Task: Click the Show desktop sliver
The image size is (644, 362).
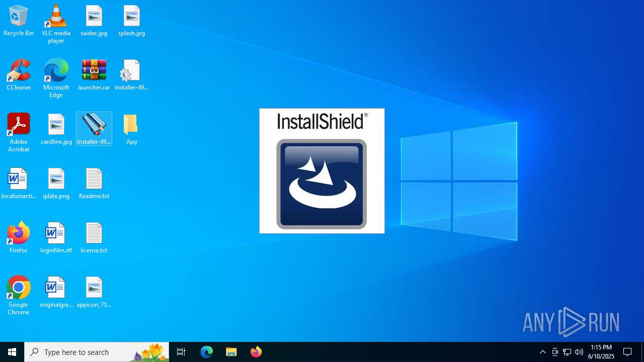Action: 642,352
